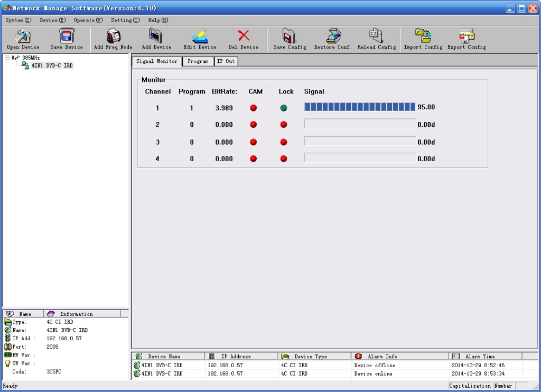Viewport: 541px width, 392px height.
Task: Click the Reload Config toolbar icon
Action: tap(377, 37)
